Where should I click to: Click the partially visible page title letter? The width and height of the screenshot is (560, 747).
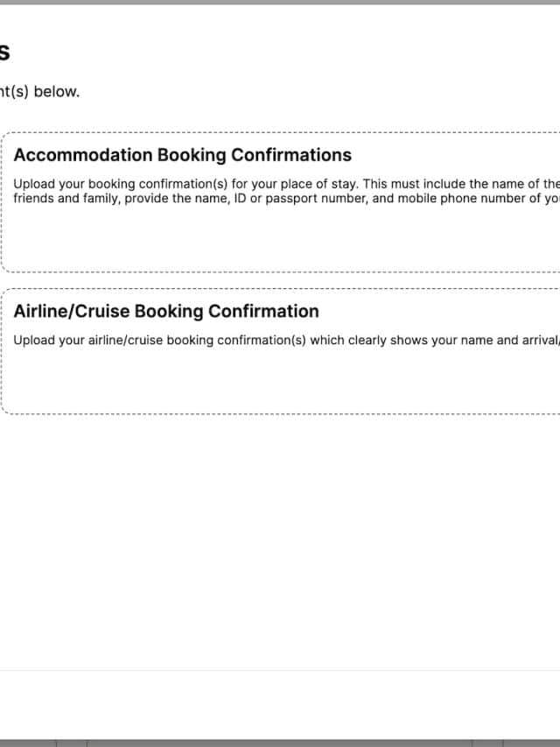(3, 53)
